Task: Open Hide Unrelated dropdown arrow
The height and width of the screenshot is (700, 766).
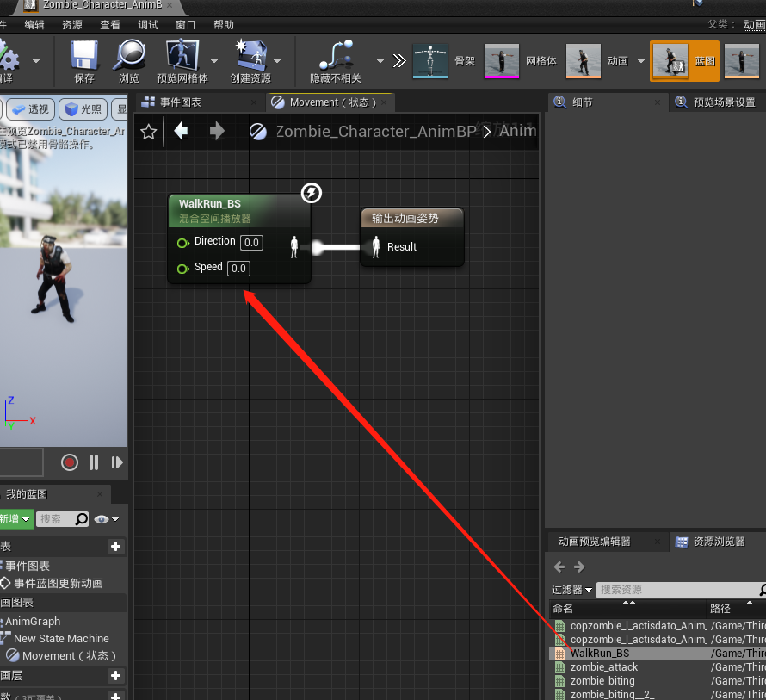Action: click(380, 61)
